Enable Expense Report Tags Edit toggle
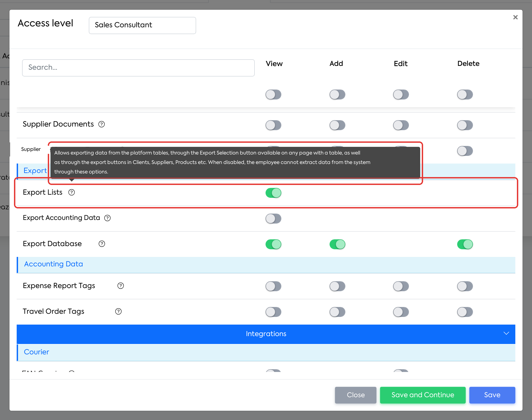This screenshot has height=420, width=532. tap(401, 286)
